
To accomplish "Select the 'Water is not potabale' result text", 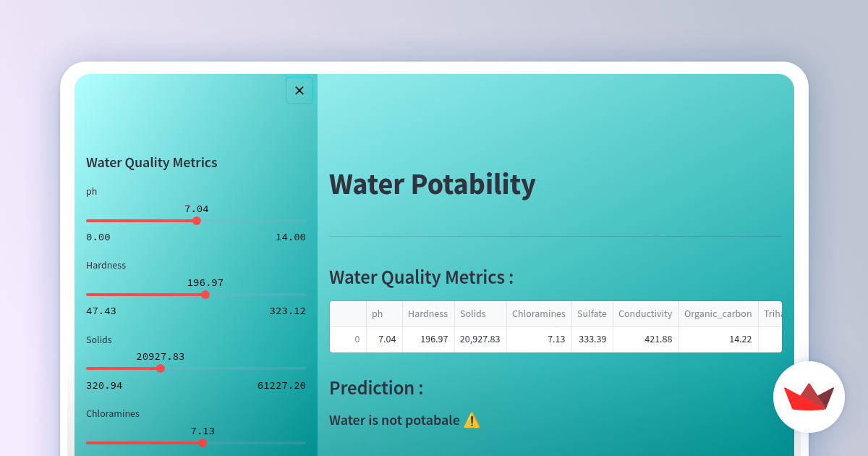I will [x=393, y=420].
